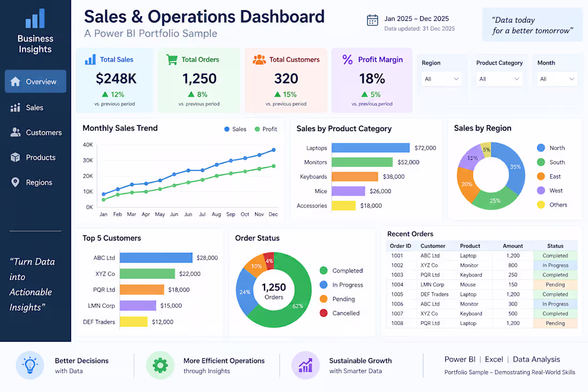Open the Regions page in sidebar

(32, 182)
